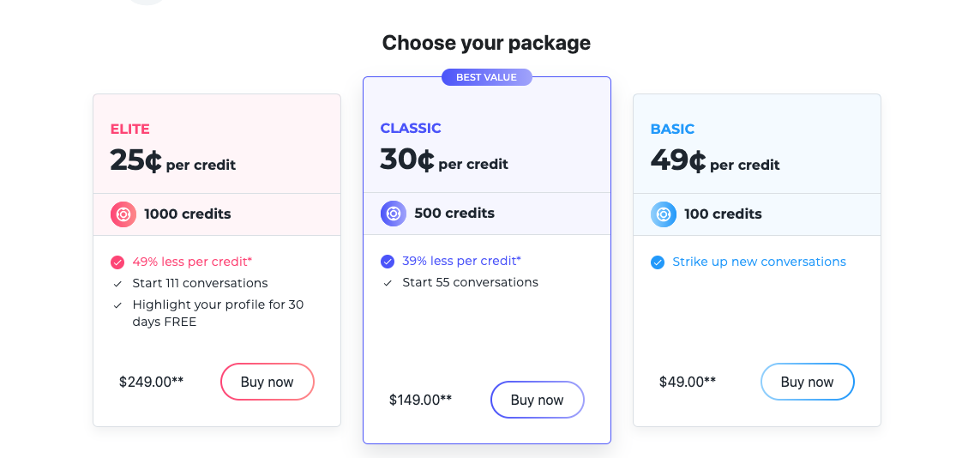Click the checkmark beside Highlight your profile

[117, 305]
